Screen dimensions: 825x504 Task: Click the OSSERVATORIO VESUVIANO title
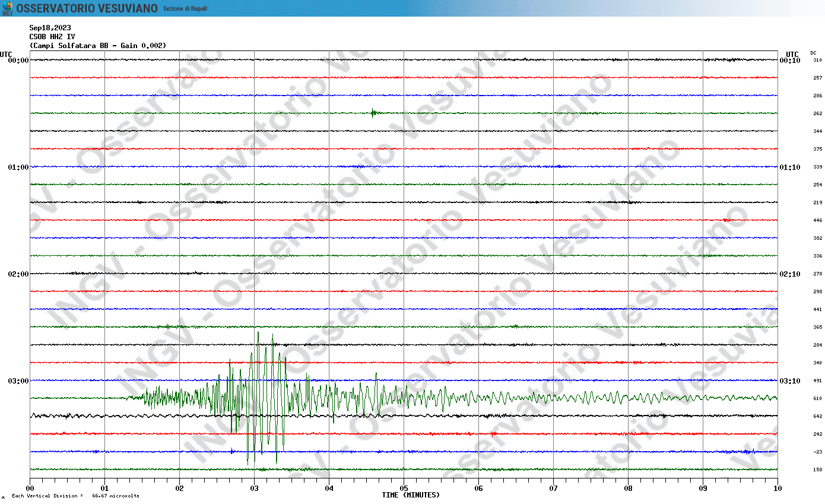pyautogui.click(x=87, y=8)
